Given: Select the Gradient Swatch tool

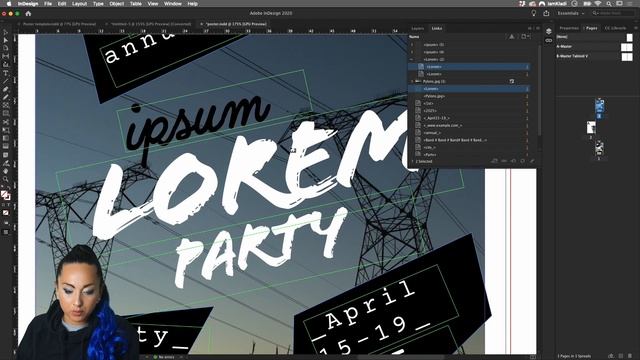Looking at the screenshot, I should 5,138.
